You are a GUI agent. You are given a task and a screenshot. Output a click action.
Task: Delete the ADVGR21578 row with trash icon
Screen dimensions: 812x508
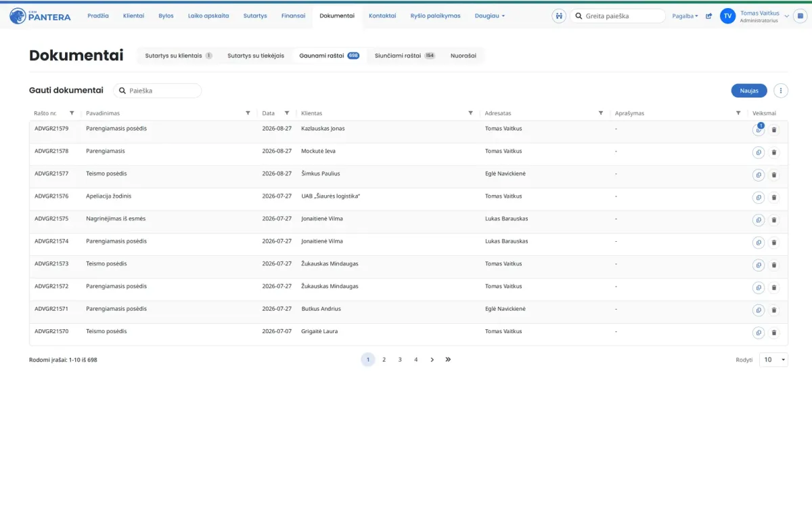coord(775,152)
